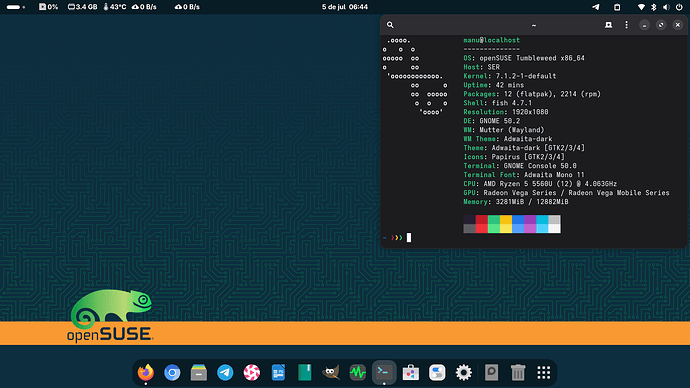Open the clipboard indicator in top bar
This screenshot has height=388, width=690.
tap(617, 7)
